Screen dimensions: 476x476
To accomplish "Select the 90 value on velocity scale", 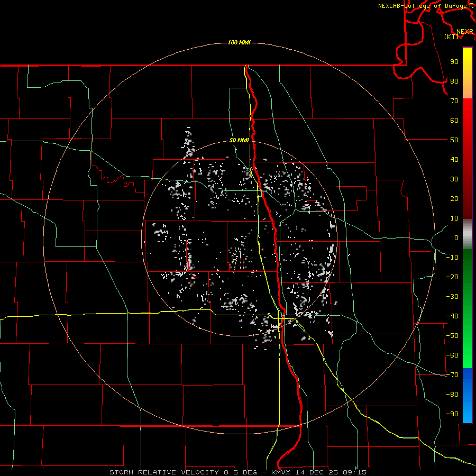I will pyautogui.click(x=454, y=62).
